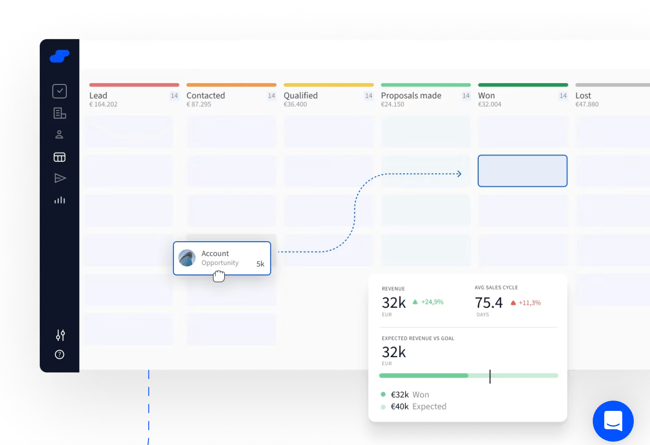The width and height of the screenshot is (650, 445).
Task: Click the 14 count badge on Qualified
Action: click(x=369, y=96)
